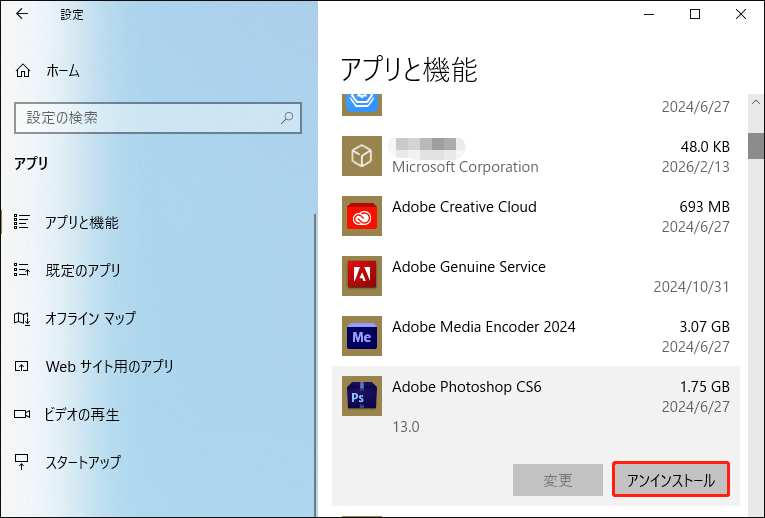Open 既定のアプリ in the sidebar

83,270
